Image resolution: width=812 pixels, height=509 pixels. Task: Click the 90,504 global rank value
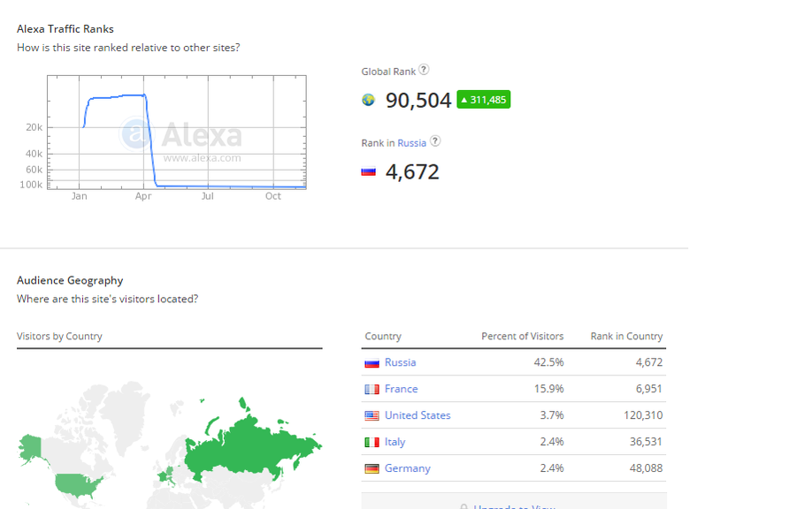418,100
